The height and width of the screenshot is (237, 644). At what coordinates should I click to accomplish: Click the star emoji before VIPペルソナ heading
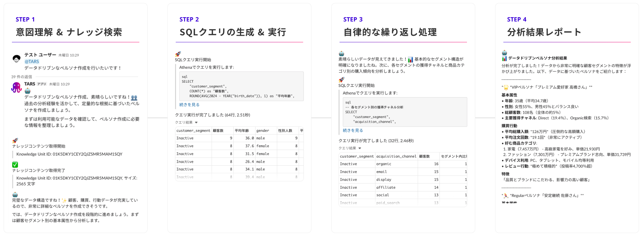(x=506, y=88)
